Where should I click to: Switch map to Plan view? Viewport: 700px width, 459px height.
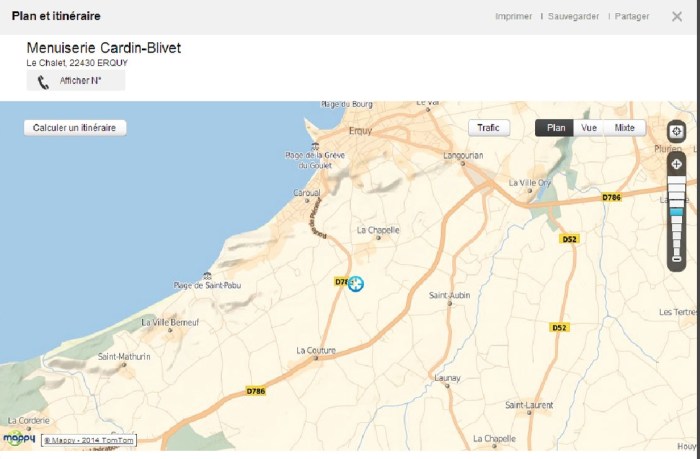pyautogui.click(x=555, y=128)
